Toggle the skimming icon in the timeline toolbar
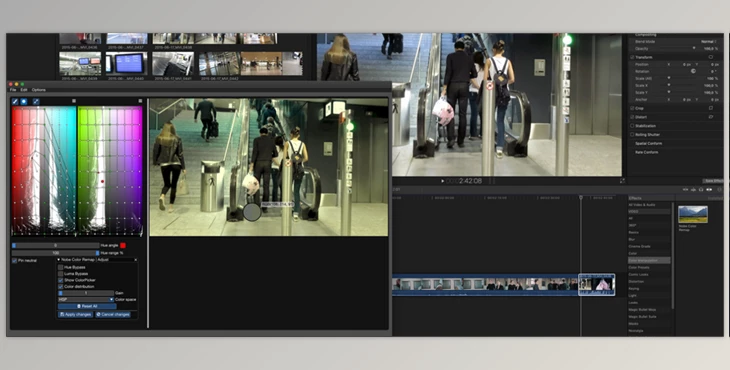The width and height of the screenshot is (730, 370). point(685,189)
